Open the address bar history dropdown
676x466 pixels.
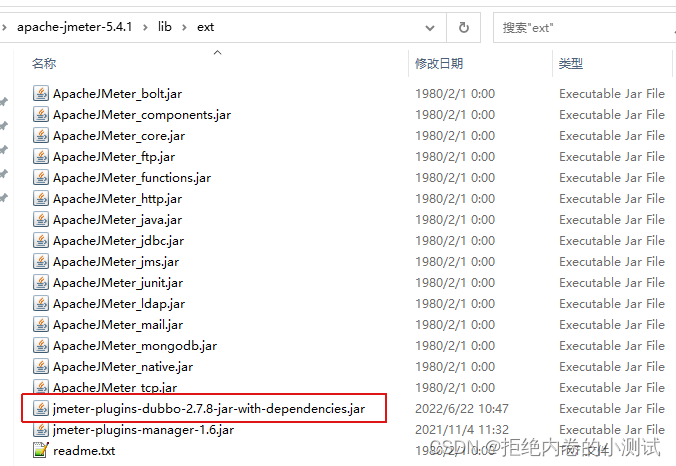tap(429, 28)
